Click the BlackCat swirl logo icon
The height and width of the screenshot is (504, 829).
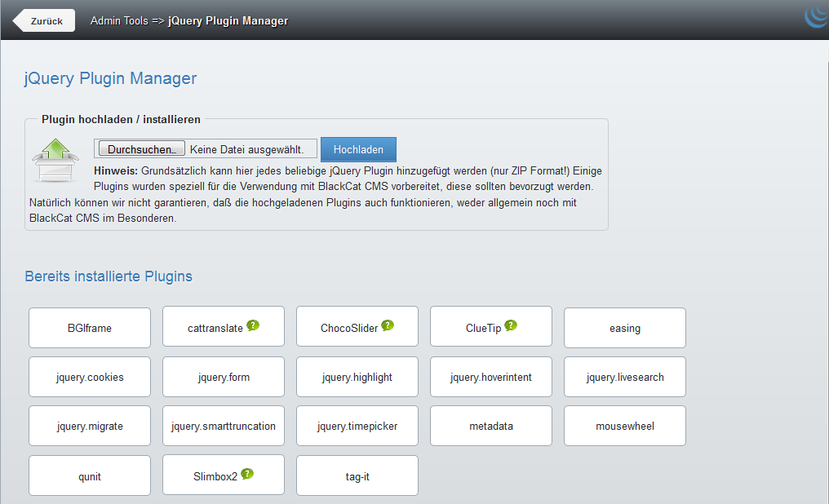pyautogui.click(x=817, y=16)
